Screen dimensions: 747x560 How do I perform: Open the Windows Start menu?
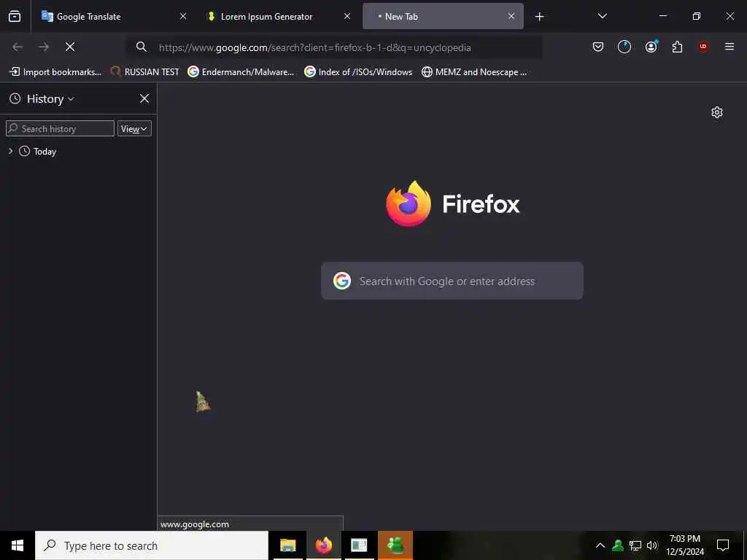18,545
